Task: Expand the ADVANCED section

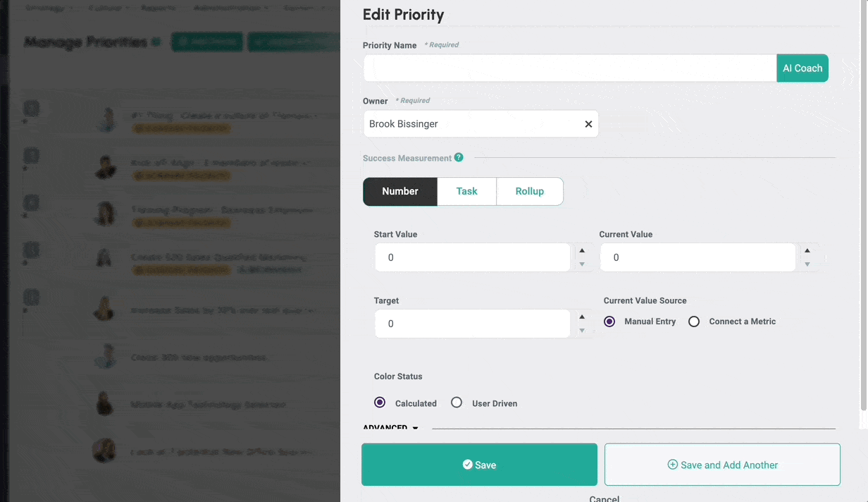Action: [390, 427]
